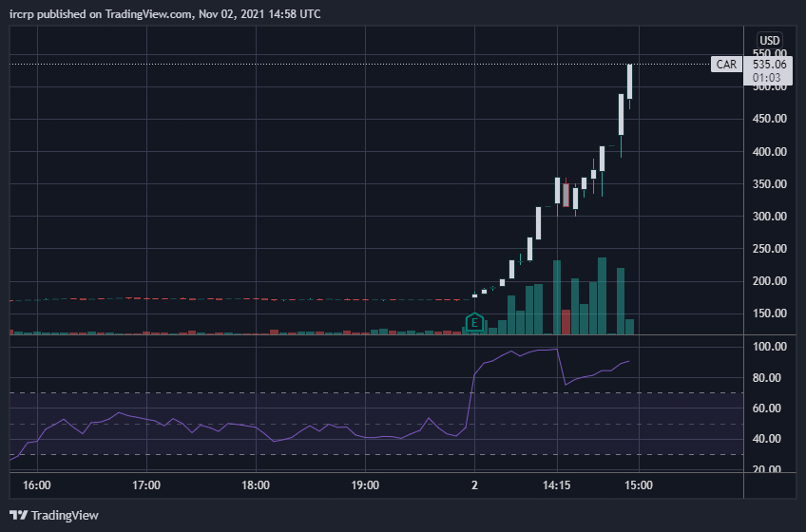806x532 pixels.
Task: Click the 19:00 time axis label
Action: pyautogui.click(x=366, y=485)
